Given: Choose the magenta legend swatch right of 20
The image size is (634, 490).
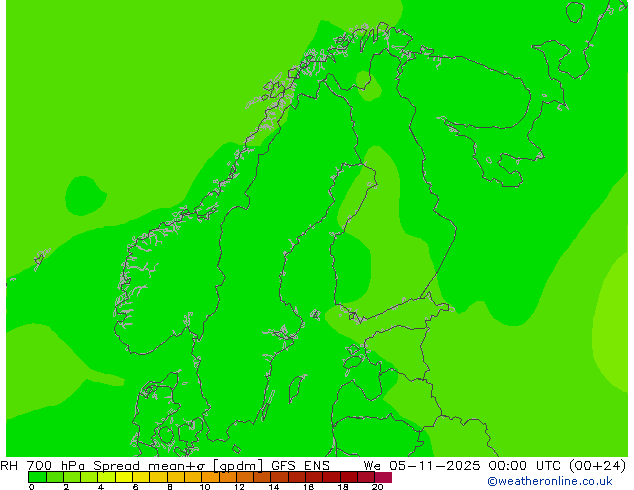Looking at the screenshot, I should [x=383, y=477].
